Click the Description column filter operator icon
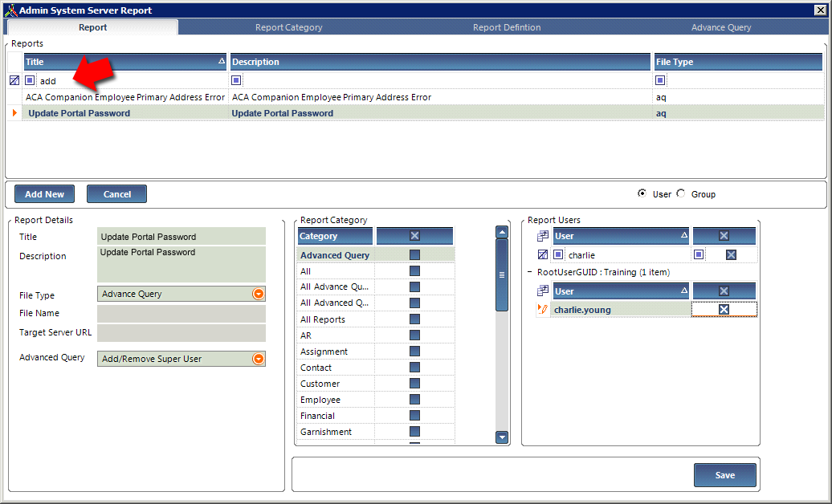This screenshot has height=504, width=832. pos(236,80)
